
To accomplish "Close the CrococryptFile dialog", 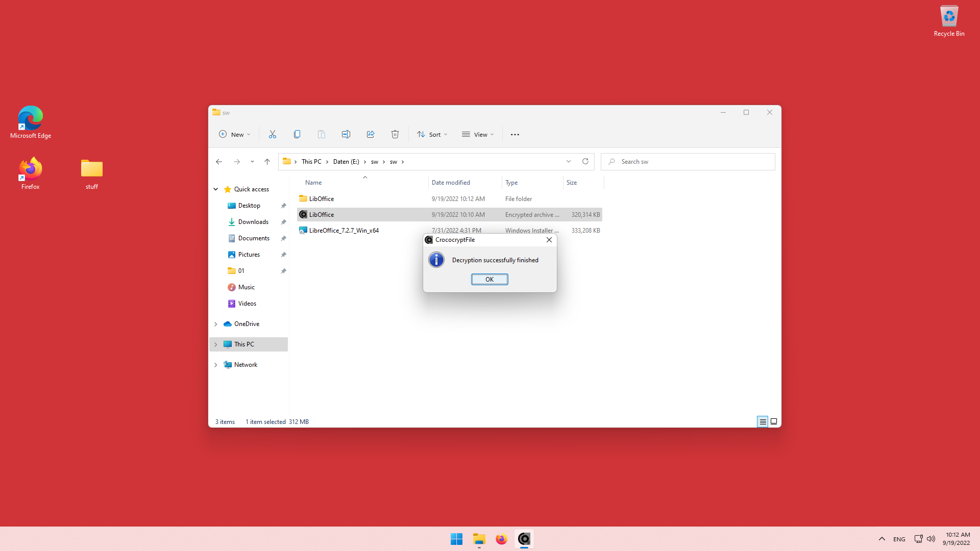I will 549,240.
